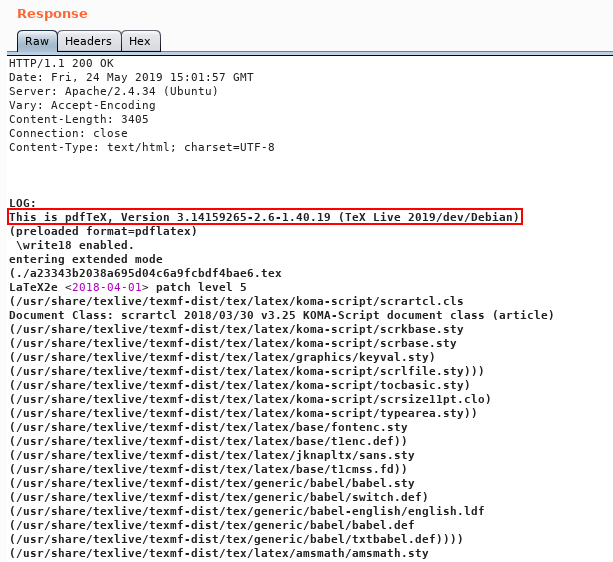The width and height of the screenshot is (613, 562).
Task: Click the Response panel title
Action: [51, 14]
